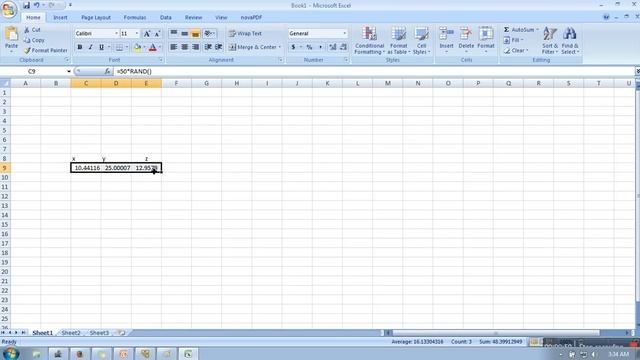Insert cells button

[x=446, y=40]
